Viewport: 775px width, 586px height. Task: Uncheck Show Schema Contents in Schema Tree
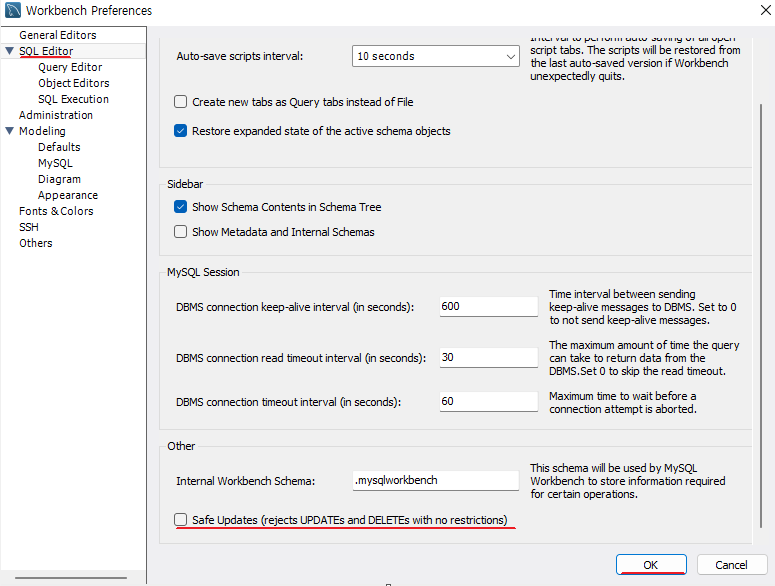180,207
